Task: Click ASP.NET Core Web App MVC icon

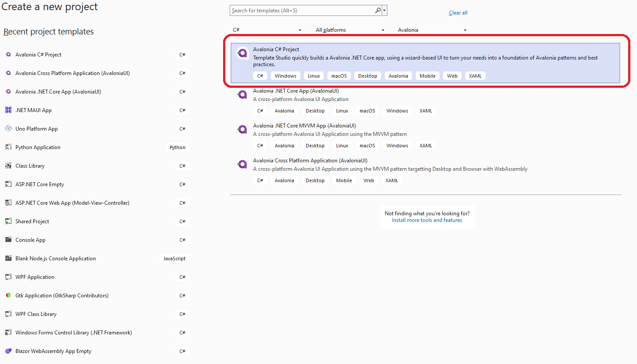Action: (x=8, y=203)
